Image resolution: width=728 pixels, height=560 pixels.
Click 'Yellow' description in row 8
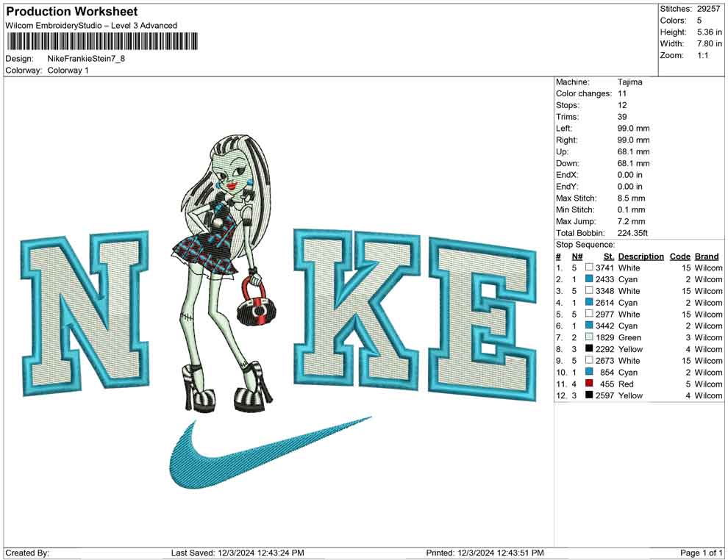630,349
